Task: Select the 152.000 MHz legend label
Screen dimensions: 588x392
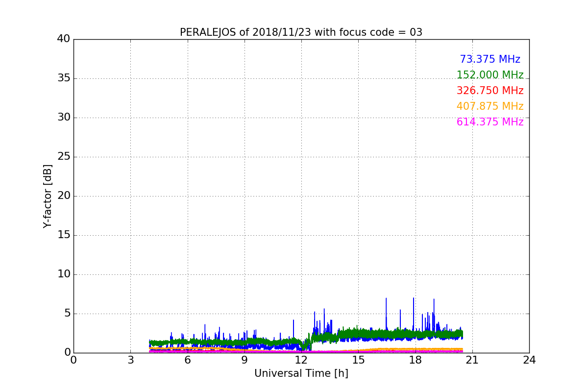Action: click(490, 75)
